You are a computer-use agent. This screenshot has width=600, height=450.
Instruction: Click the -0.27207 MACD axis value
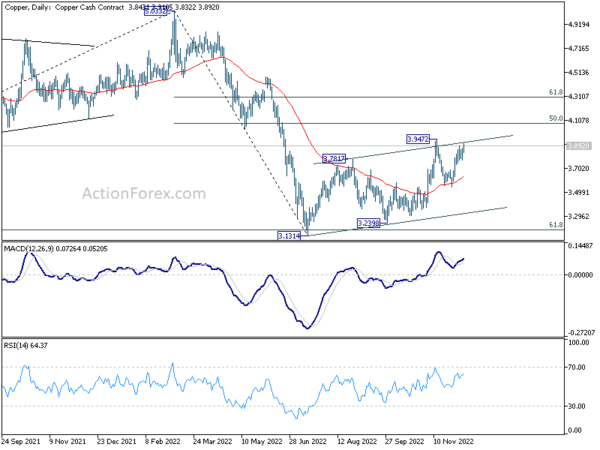[580, 333]
